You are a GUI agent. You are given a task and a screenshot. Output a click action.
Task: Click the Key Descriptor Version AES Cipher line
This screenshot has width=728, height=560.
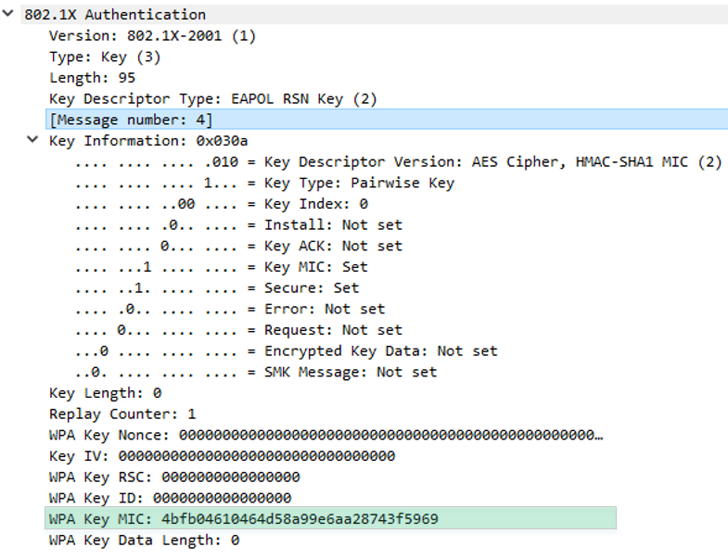pyautogui.click(x=399, y=162)
